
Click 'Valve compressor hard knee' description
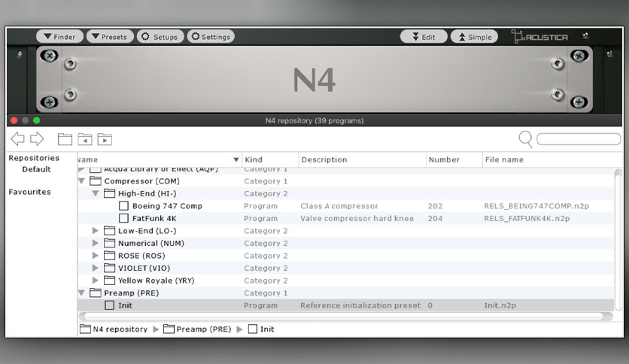357,218
